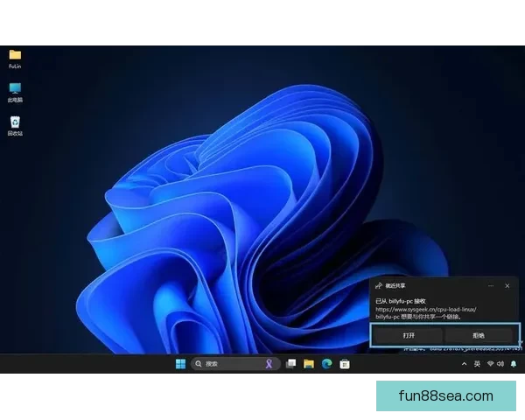Expand the hidden system tray icons
The width and height of the screenshot is (525, 420).
click(464, 364)
